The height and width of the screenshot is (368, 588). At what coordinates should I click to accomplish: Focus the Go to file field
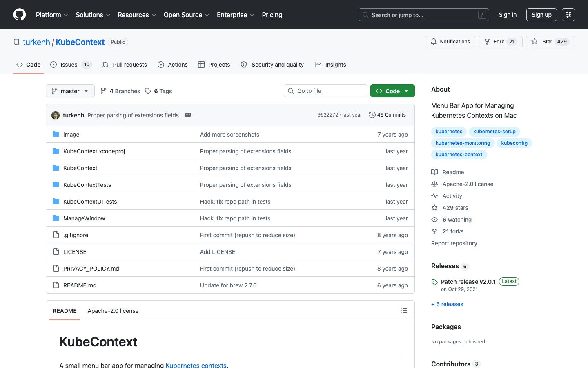click(x=325, y=91)
